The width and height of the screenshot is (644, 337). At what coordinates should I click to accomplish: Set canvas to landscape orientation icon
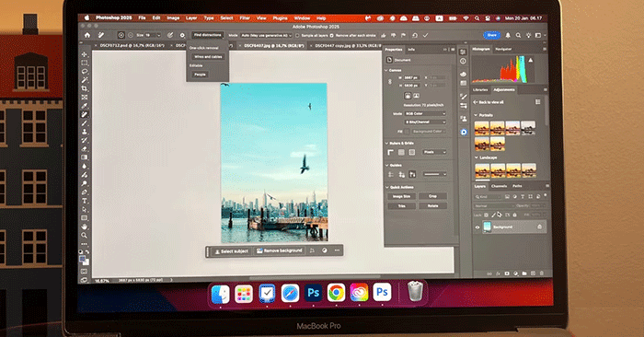tap(416, 96)
